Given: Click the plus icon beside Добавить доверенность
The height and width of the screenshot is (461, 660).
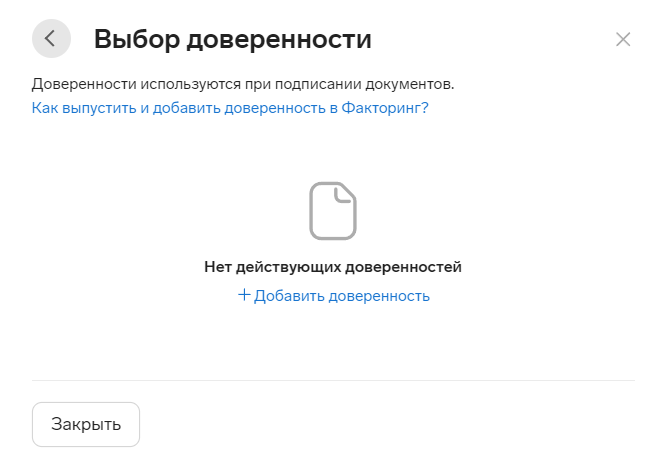Looking at the screenshot, I should pyautogui.click(x=244, y=295).
